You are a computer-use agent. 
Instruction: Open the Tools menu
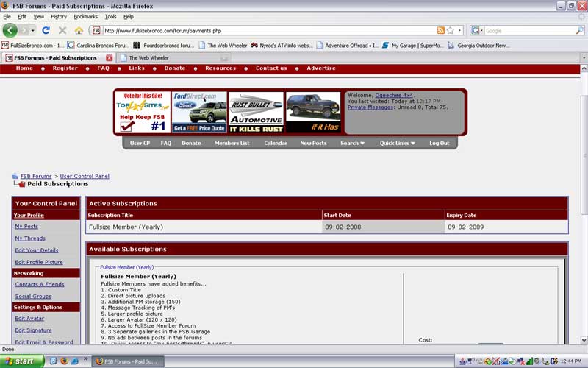click(x=110, y=16)
